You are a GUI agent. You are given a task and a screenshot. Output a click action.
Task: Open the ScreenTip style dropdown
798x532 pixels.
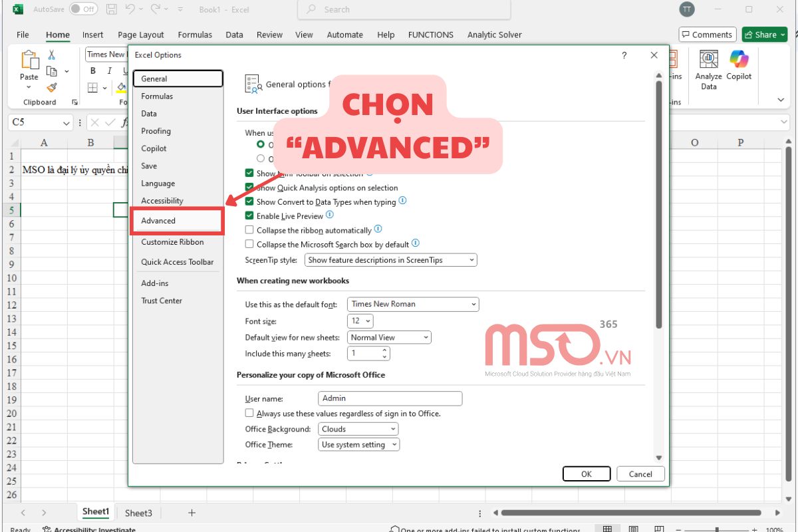coord(391,260)
